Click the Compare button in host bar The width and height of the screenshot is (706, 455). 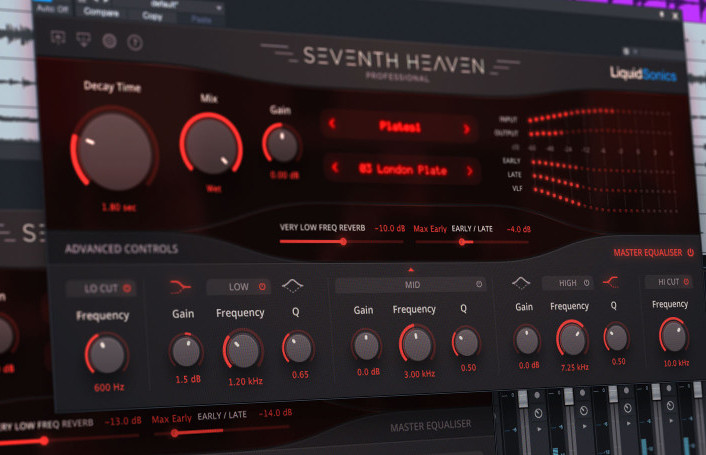(101, 12)
